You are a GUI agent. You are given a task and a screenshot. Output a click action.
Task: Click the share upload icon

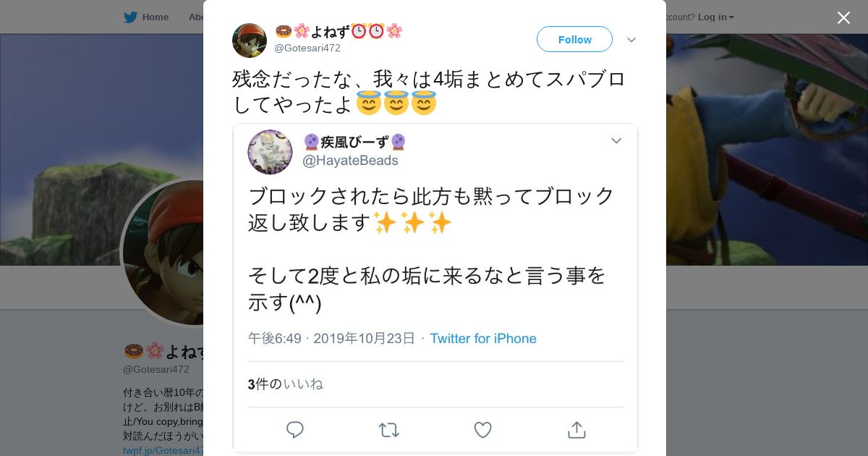576,430
